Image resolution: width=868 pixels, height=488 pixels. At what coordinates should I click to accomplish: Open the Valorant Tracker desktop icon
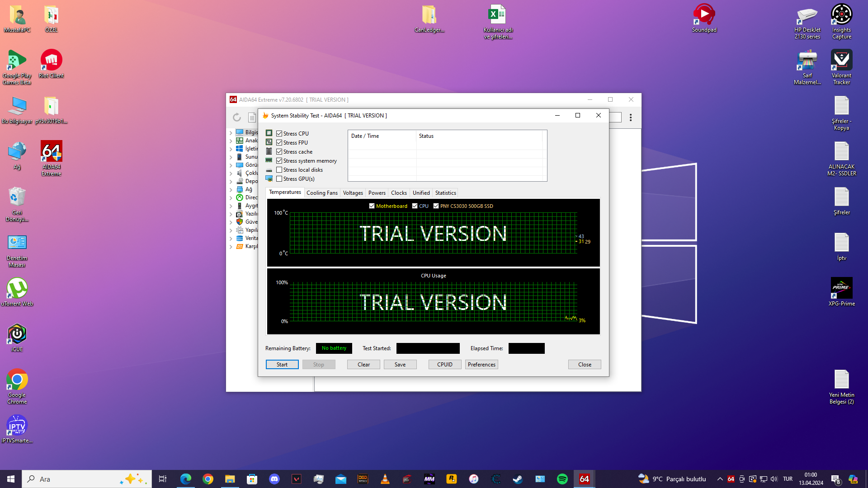coord(841,67)
